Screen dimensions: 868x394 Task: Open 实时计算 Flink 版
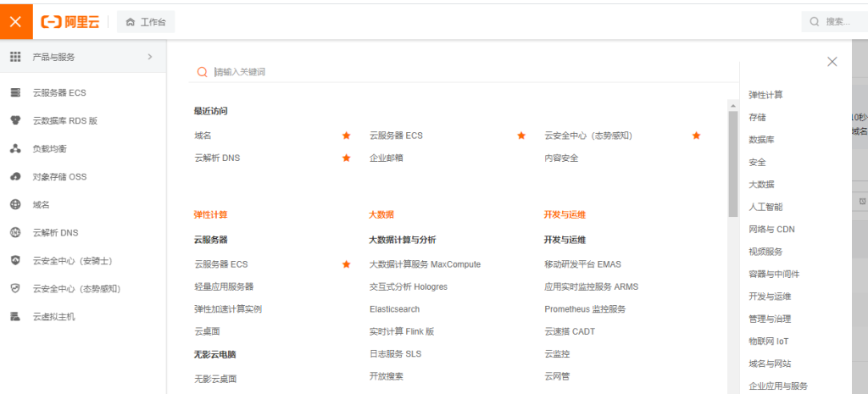(x=402, y=331)
